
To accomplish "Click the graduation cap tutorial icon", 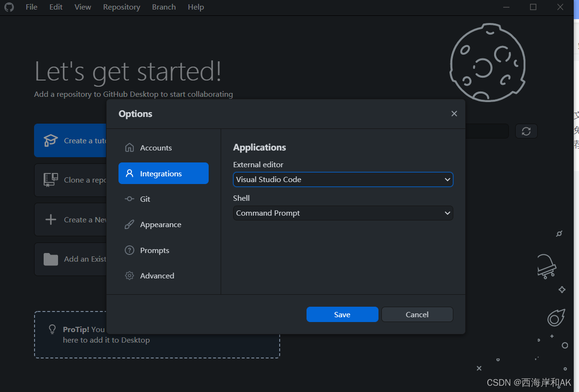I will click(51, 140).
